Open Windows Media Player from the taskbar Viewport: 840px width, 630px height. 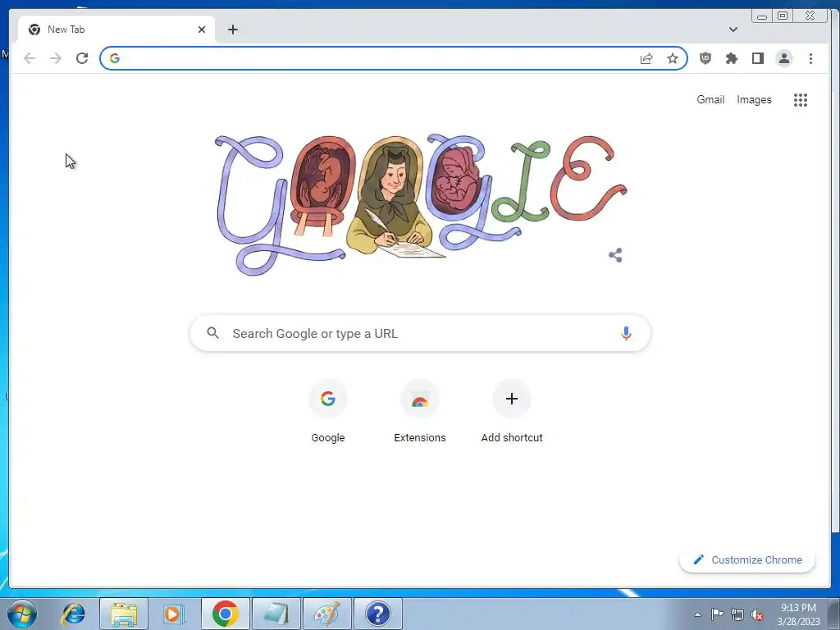(x=174, y=614)
